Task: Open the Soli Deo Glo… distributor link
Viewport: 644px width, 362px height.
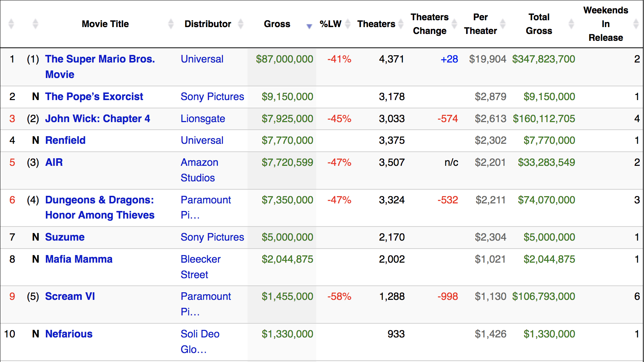Action: click(x=200, y=341)
